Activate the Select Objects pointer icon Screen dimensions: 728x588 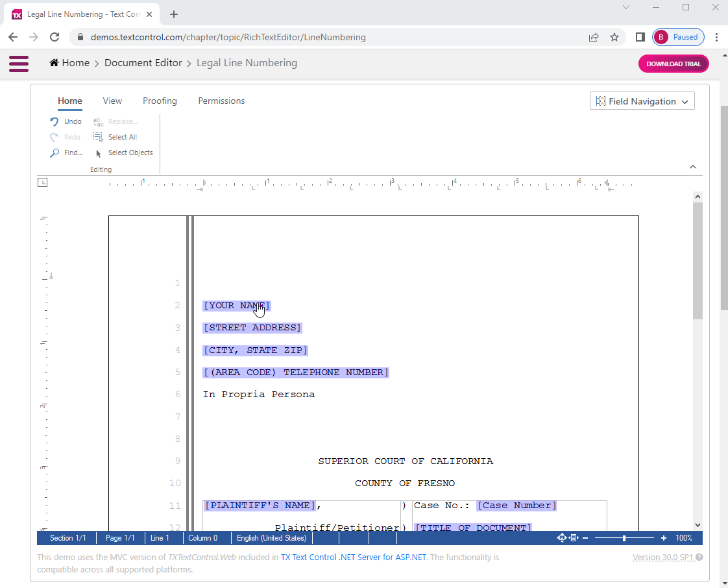[98, 153]
